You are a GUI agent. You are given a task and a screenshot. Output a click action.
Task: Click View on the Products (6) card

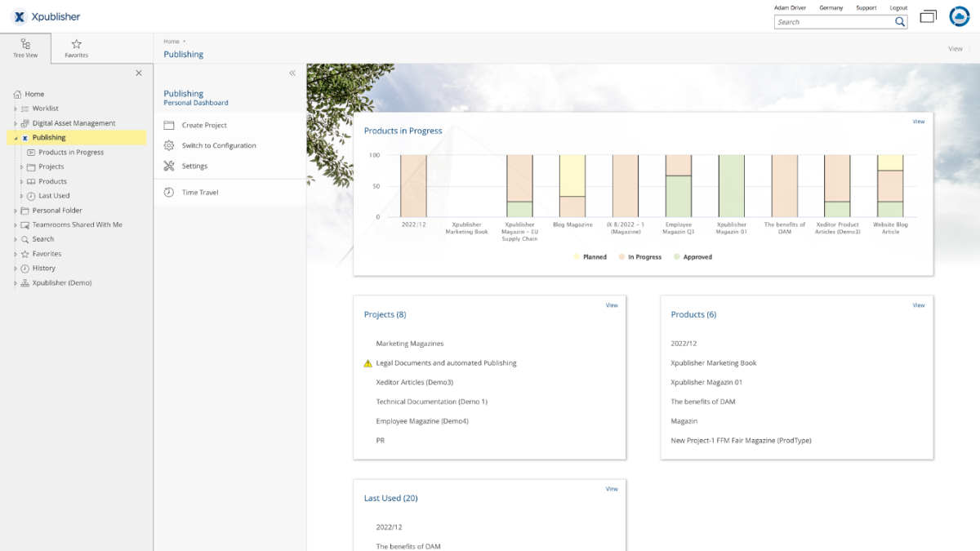coord(919,305)
